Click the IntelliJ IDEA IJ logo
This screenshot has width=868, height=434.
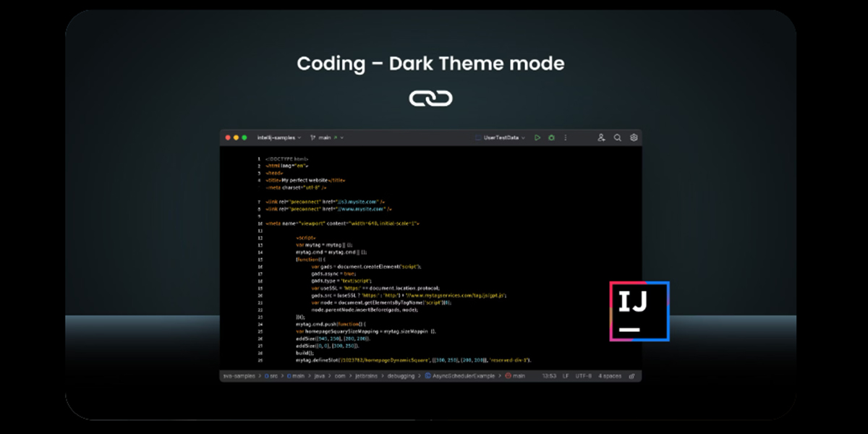point(639,311)
